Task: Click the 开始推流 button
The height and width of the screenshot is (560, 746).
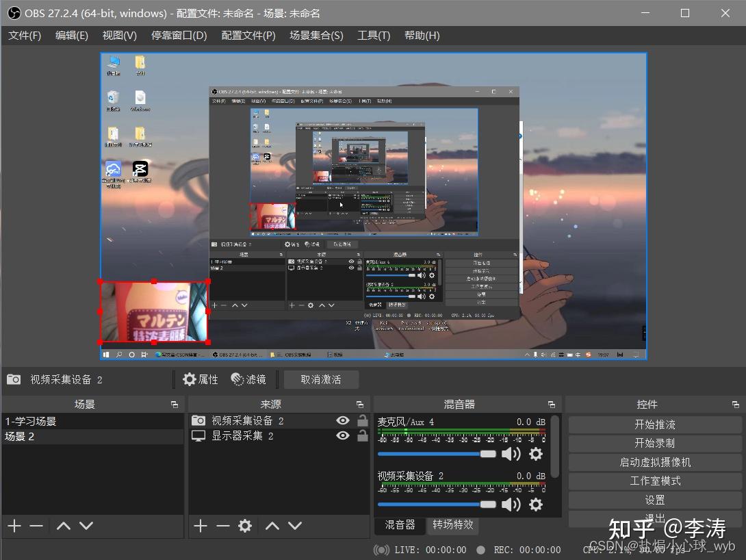Action: click(654, 424)
